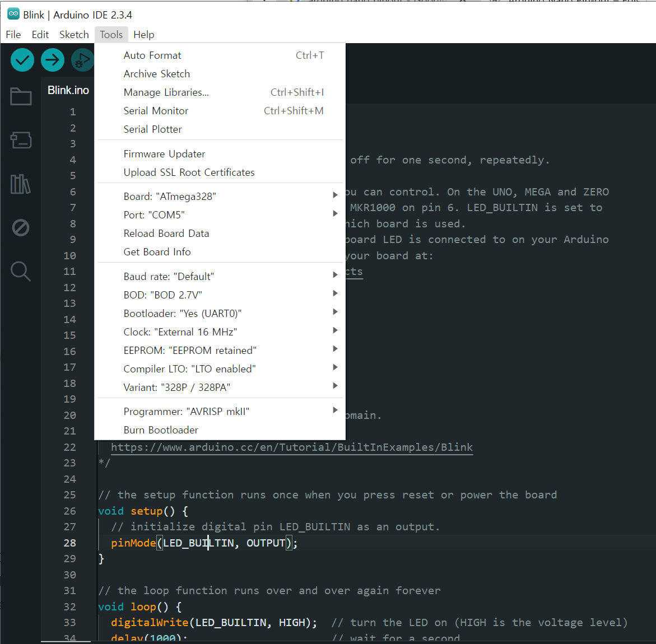Open the Sketch menu
Viewport: 656px width, 644px height.
click(74, 35)
